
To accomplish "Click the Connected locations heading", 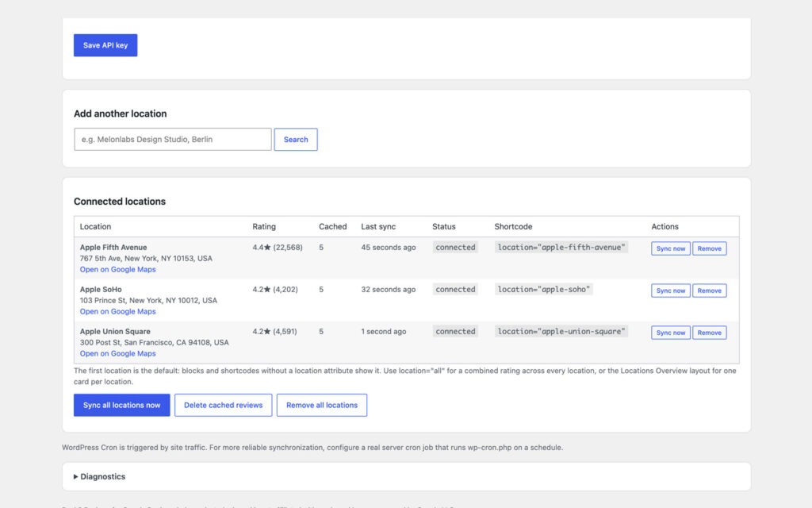I will [120, 201].
